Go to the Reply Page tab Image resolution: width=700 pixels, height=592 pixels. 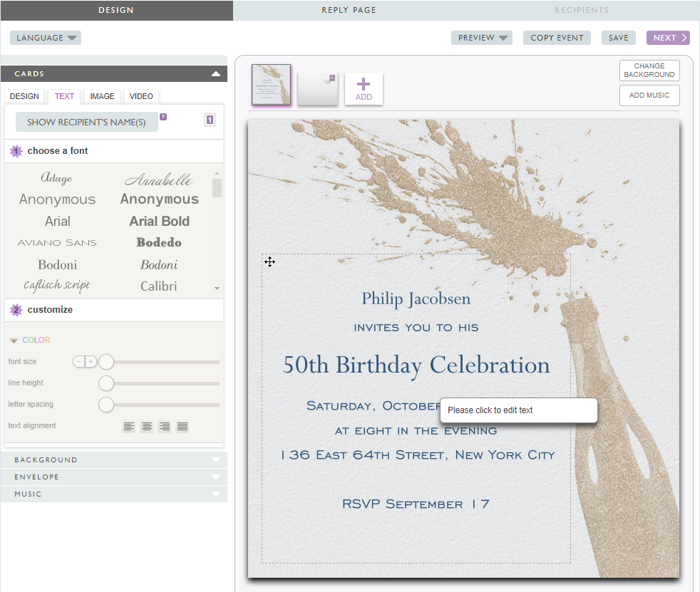[x=349, y=10]
